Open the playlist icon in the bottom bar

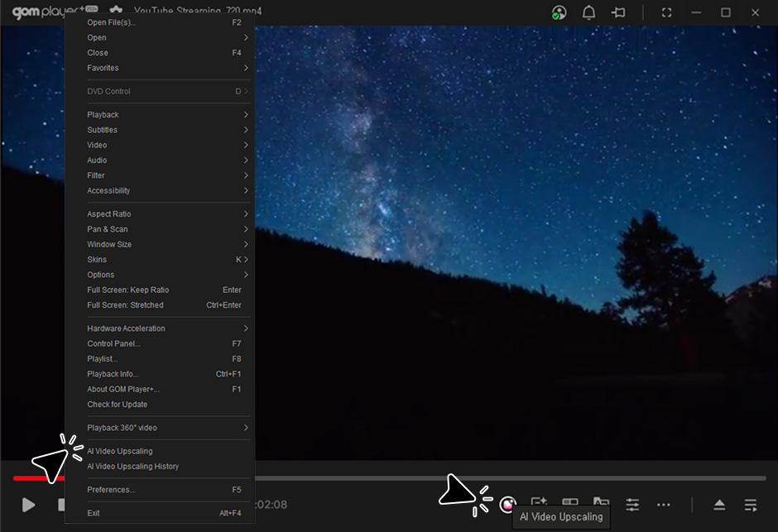pos(751,505)
